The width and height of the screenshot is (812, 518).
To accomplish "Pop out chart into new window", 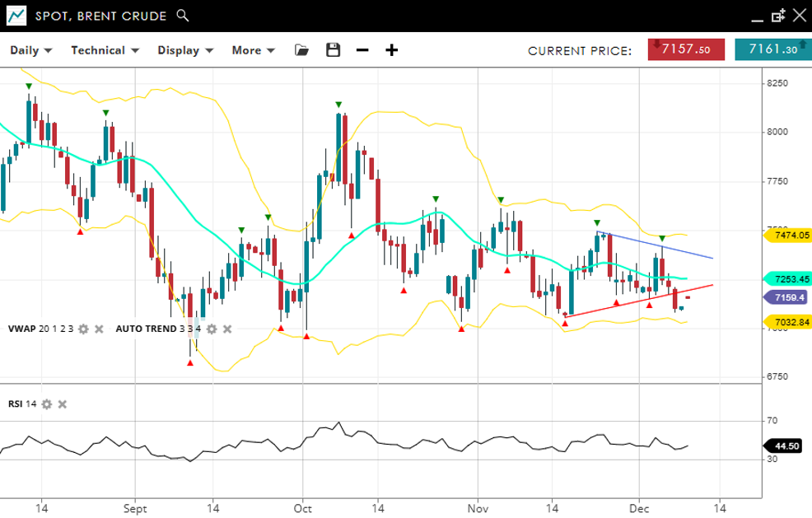I will tap(778, 16).
